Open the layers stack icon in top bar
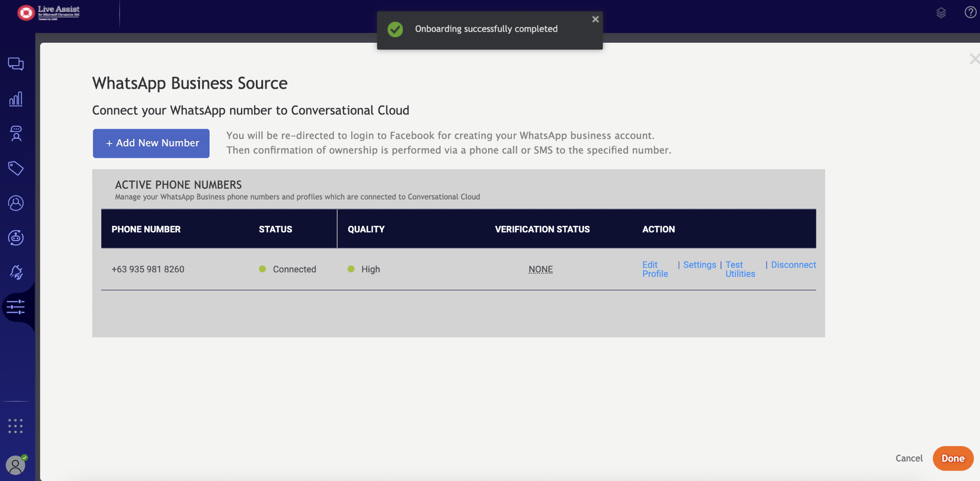The width and height of the screenshot is (980, 481). click(941, 13)
